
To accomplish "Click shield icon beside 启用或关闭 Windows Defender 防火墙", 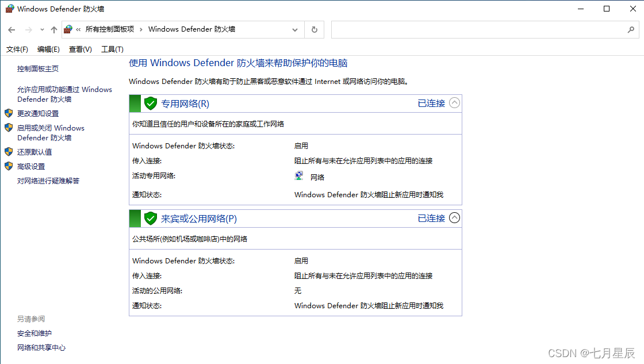I will [9, 127].
